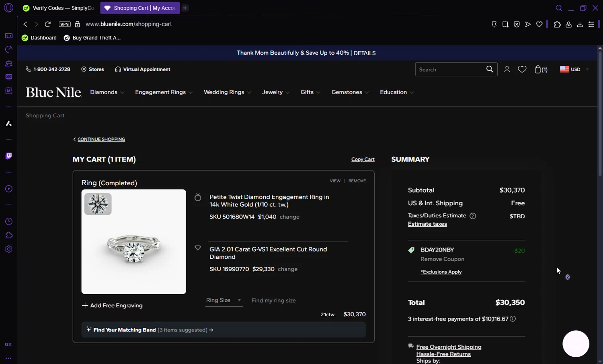Open Dashboard bookmark
This screenshot has width=603, height=364.
39,38
